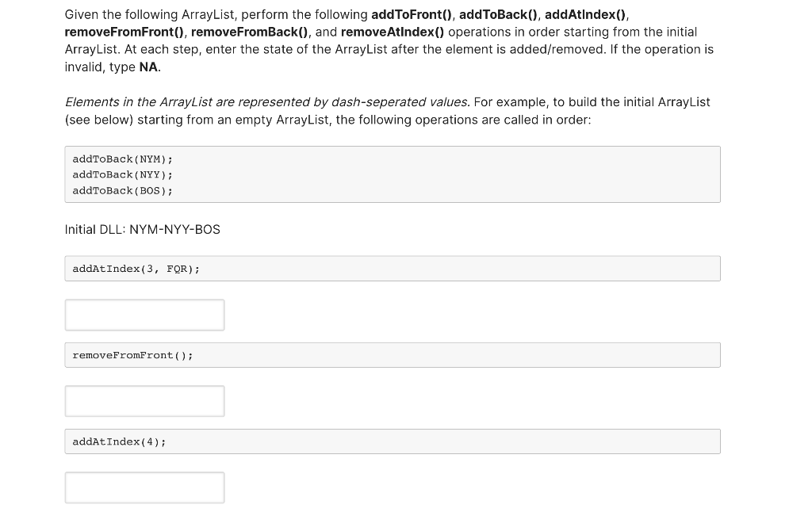Click the bold addToBack() term in instructions
The height and width of the screenshot is (512, 812).
click(498, 14)
